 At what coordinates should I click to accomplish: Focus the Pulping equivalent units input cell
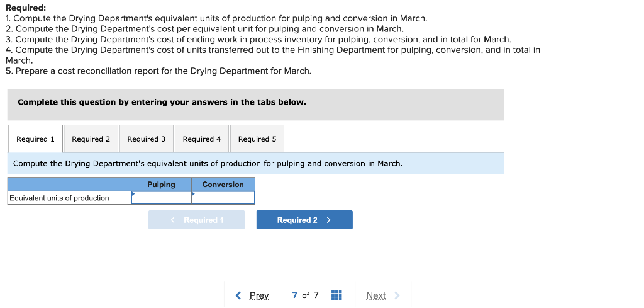click(x=162, y=198)
